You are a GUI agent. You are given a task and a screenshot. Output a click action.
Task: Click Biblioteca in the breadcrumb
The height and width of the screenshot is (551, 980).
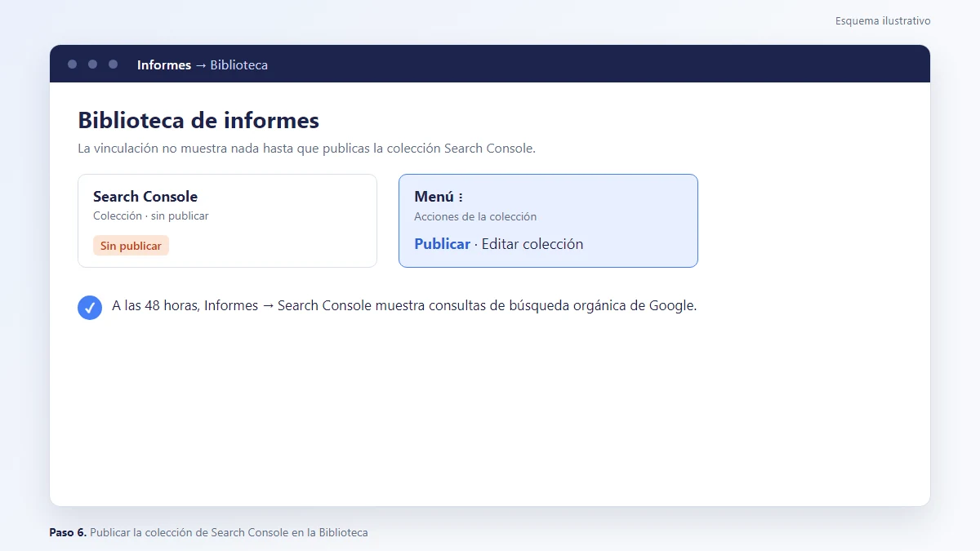239,64
